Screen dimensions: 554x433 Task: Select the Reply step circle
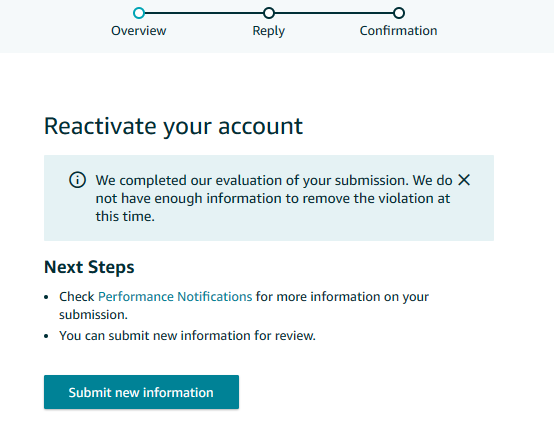[x=269, y=13]
